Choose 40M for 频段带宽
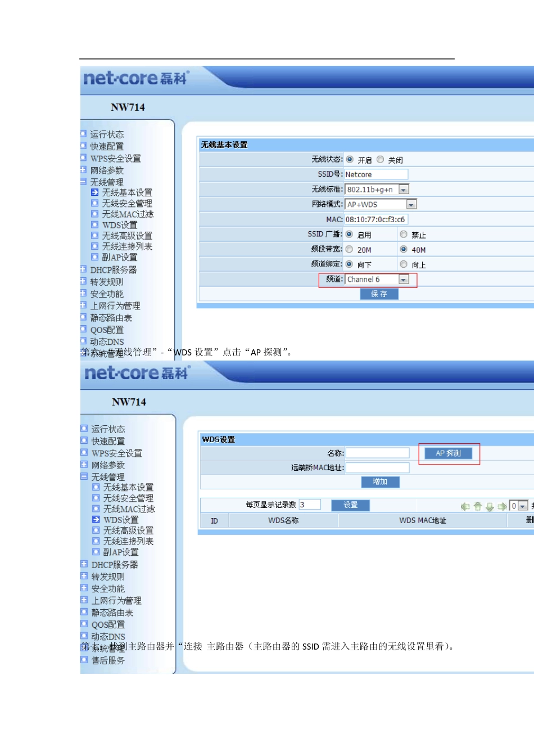This screenshot has height=756, width=534. coord(403,249)
